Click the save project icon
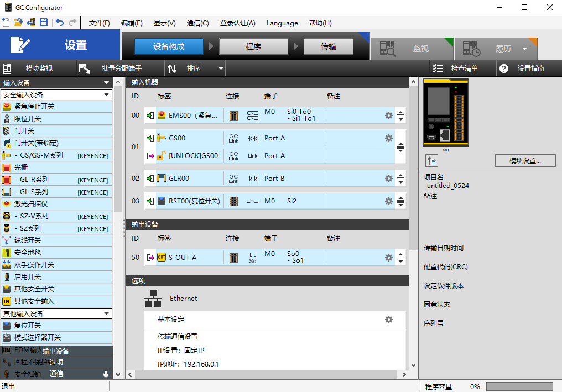The image size is (562, 392). tap(43, 23)
